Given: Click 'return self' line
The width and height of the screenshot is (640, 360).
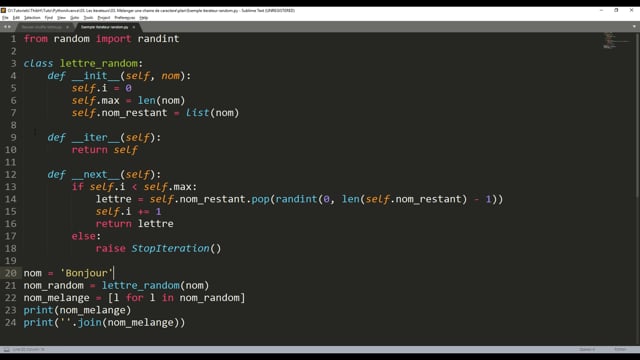Looking at the screenshot, I should tap(105, 150).
